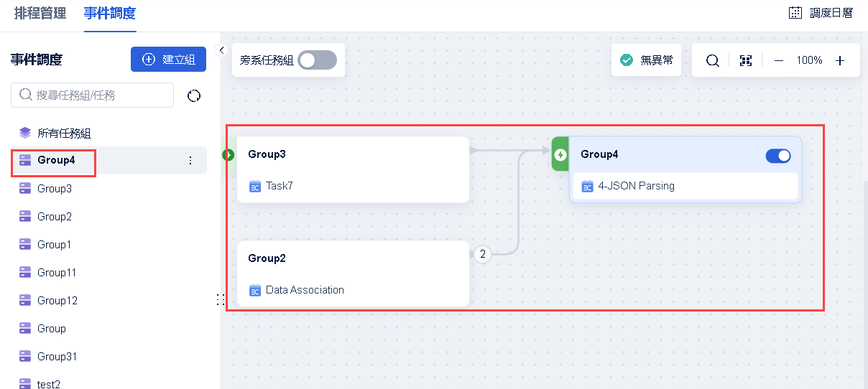The width and height of the screenshot is (868, 389).
Task: Zoom out with the minus icon
Action: tap(778, 61)
